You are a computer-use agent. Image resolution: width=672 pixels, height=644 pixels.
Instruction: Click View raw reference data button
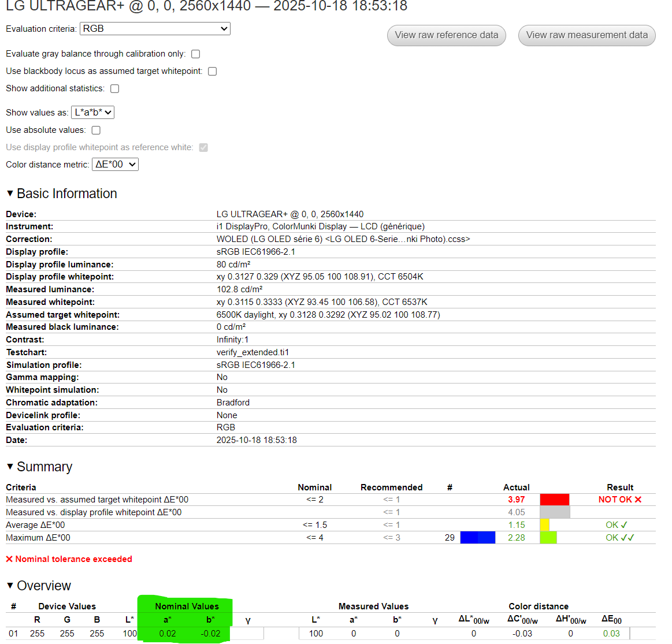[446, 35]
